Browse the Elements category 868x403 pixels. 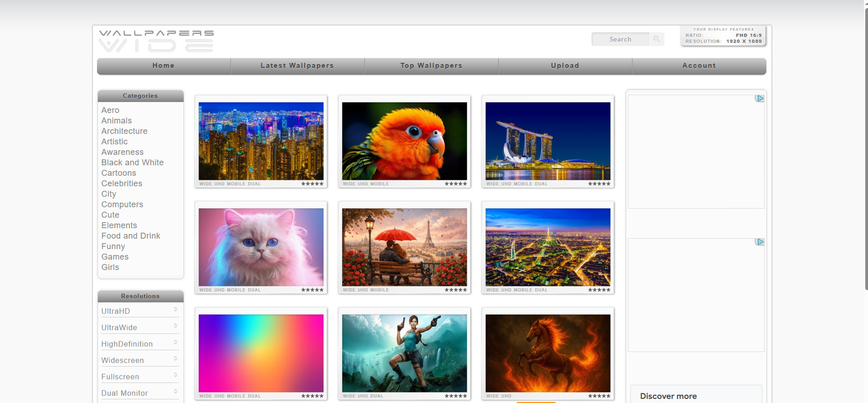click(119, 225)
